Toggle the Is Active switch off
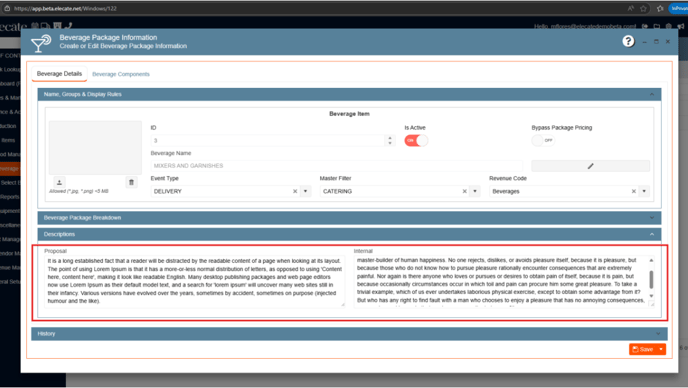 (x=416, y=140)
